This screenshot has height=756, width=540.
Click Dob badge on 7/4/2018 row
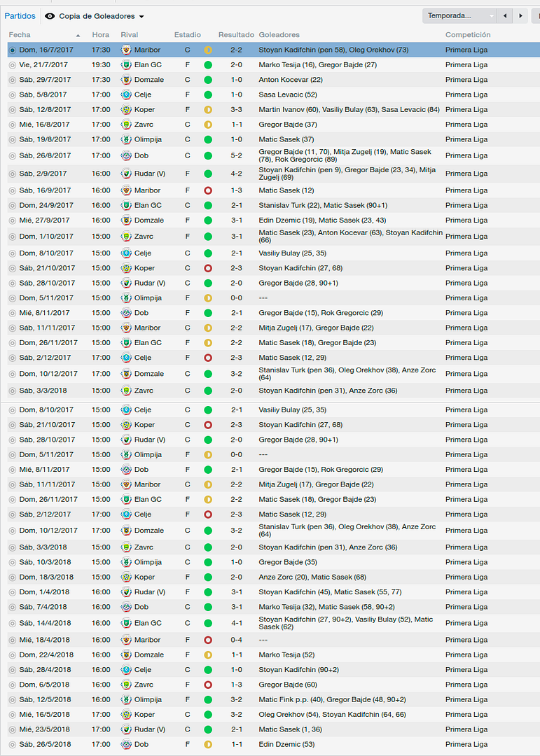coord(126,607)
